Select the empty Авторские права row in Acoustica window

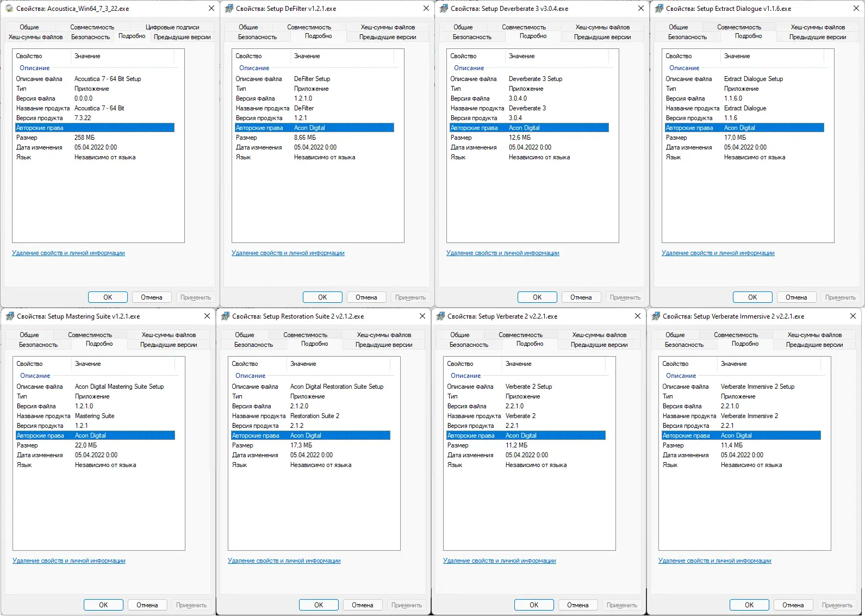point(95,128)
